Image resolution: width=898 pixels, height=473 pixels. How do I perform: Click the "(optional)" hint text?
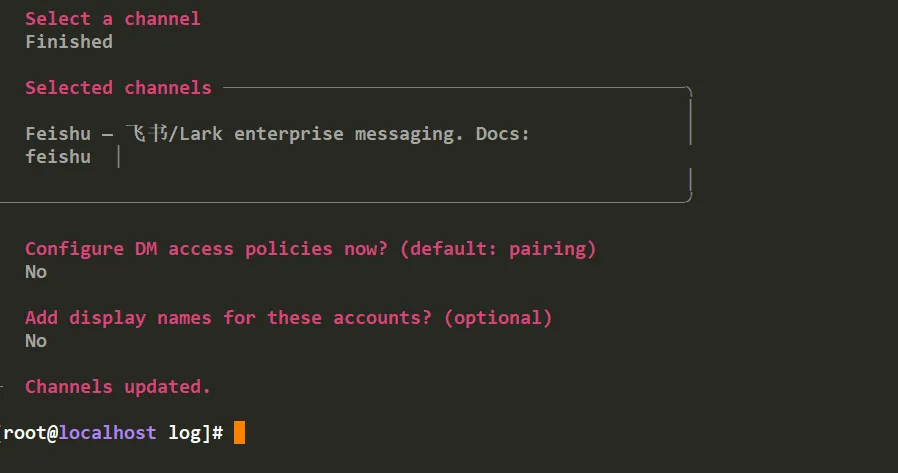tap(497, 318)
